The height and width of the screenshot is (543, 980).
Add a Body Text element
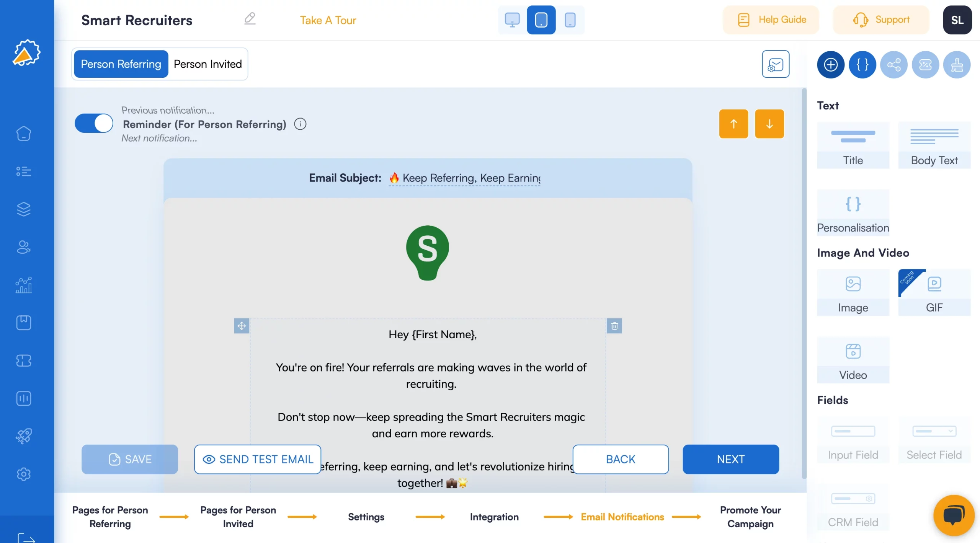click(x=934, y=145)
